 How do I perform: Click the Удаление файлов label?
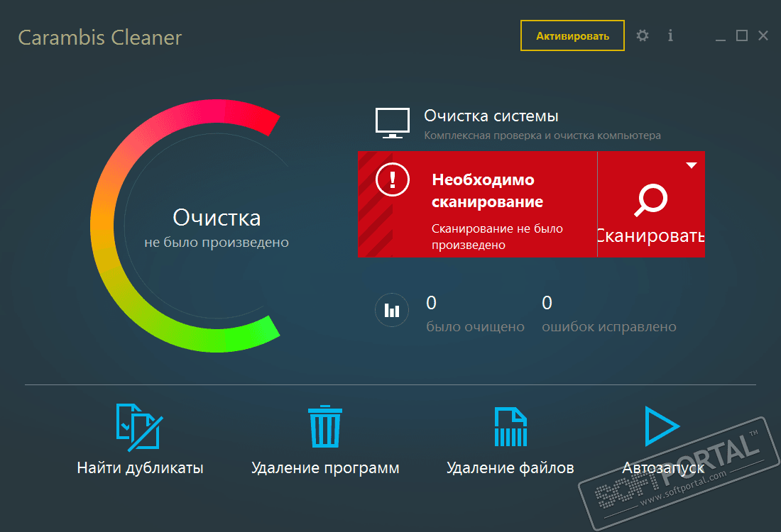click(510, 468)
